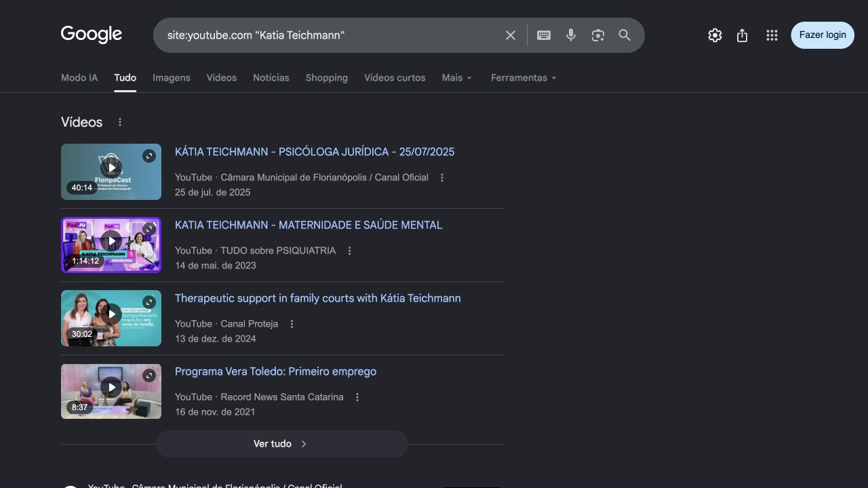
Task: Open options menu beside the Vídeos heading
Action: pyautogui.click(x=120, y=122)
